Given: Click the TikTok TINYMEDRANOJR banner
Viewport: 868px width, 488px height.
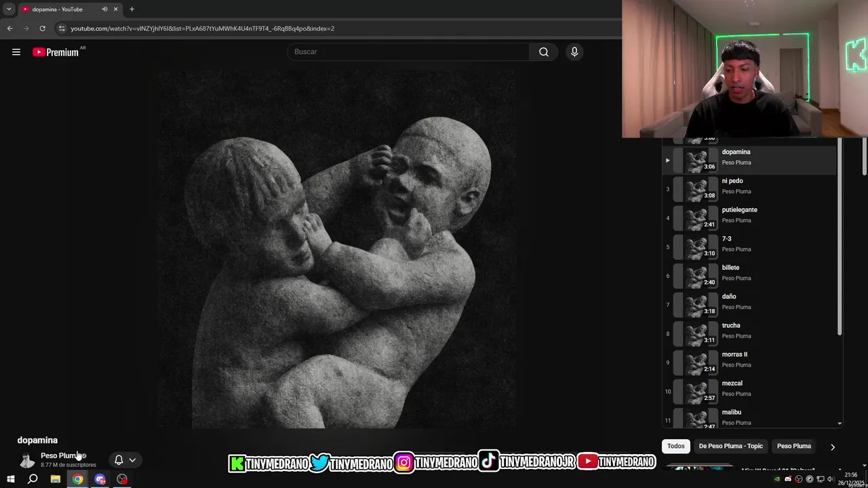Looking at the screenshot, I should pyautogui.click(x=528, y=462).
